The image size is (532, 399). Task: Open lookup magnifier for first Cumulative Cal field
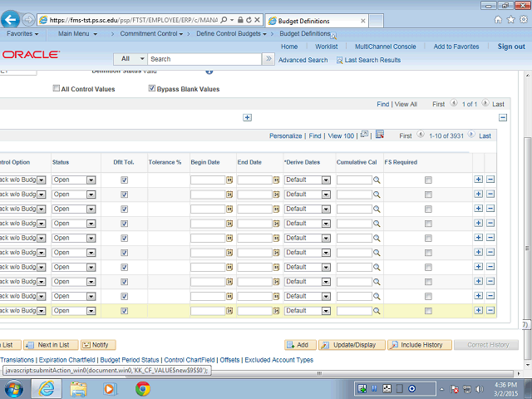(x=376, y=180)
